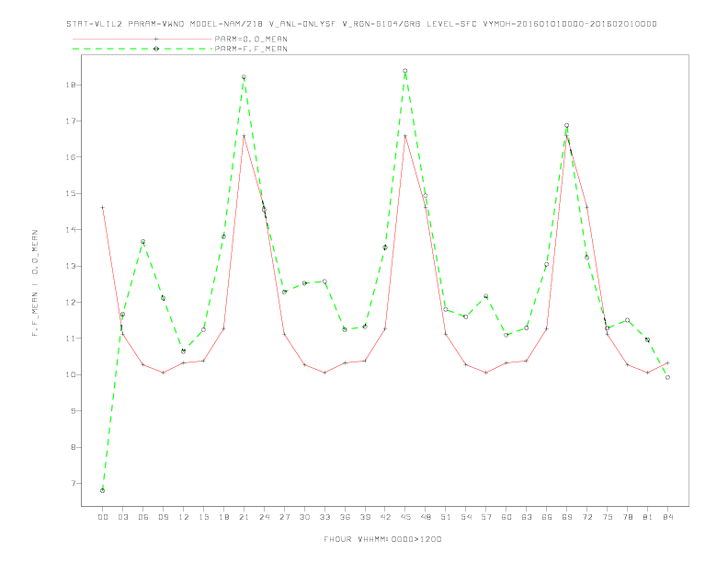Select the red peak data point at hour 21
The image size is (728, 563).
[244, 136]
